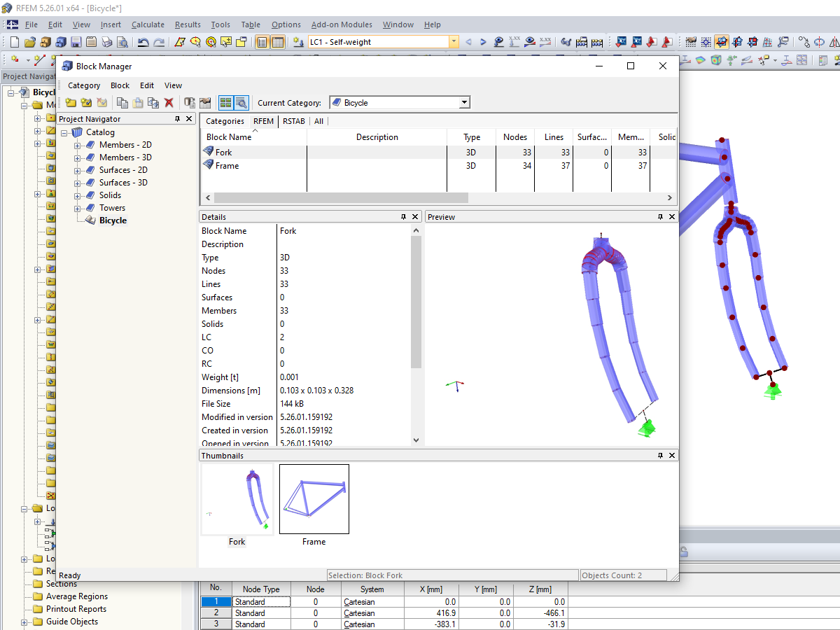Click the RFEM application icon in title bar
Screen dimensions: 840x630
coord(7,8)
